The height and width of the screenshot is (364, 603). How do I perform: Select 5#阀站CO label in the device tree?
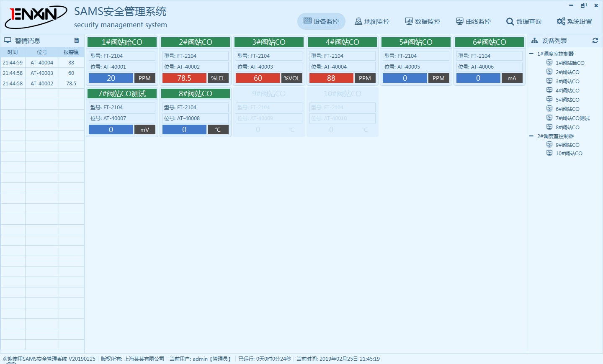coord(567,100)
